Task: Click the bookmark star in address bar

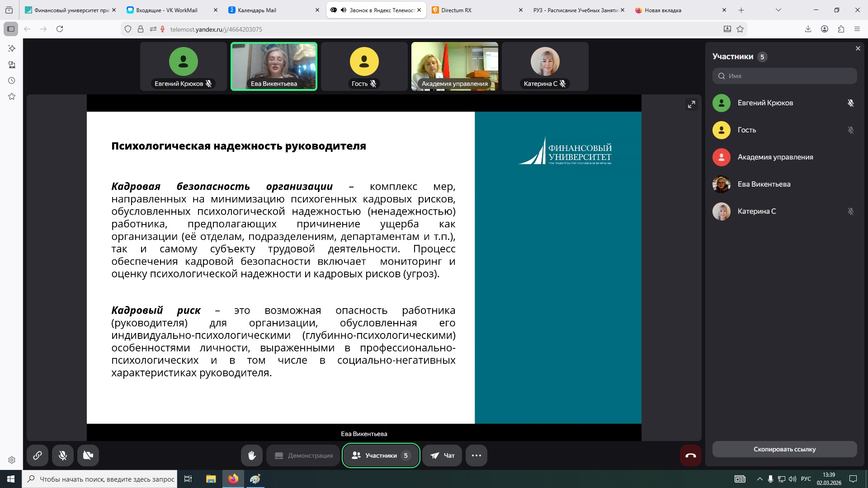Action: (x=740, y=29)
